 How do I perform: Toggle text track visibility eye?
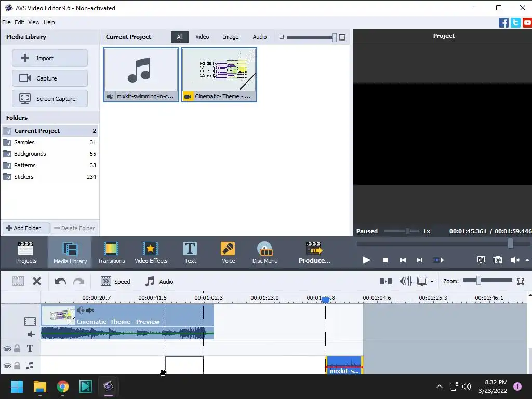7,349
